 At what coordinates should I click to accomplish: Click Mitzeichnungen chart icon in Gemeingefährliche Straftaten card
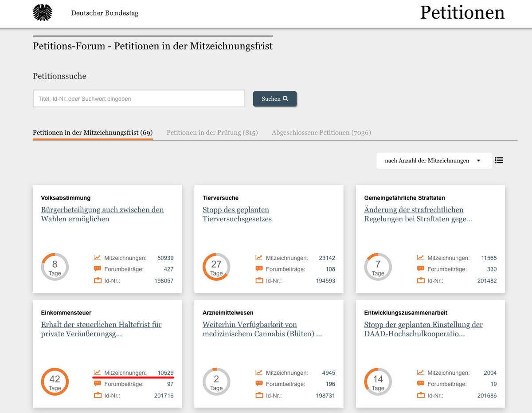tap(421, 258)
